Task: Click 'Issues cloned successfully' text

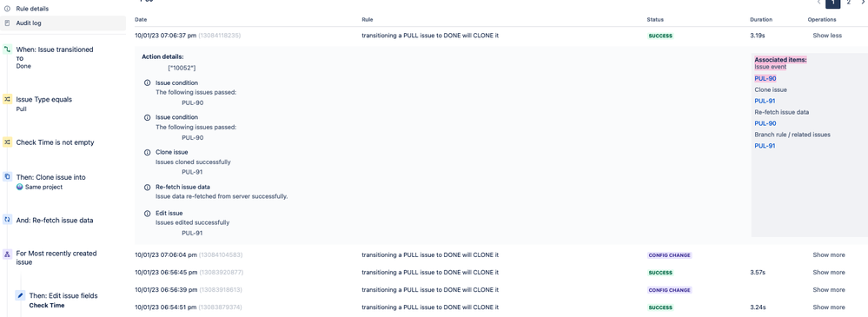Action: tap(193, 162)
